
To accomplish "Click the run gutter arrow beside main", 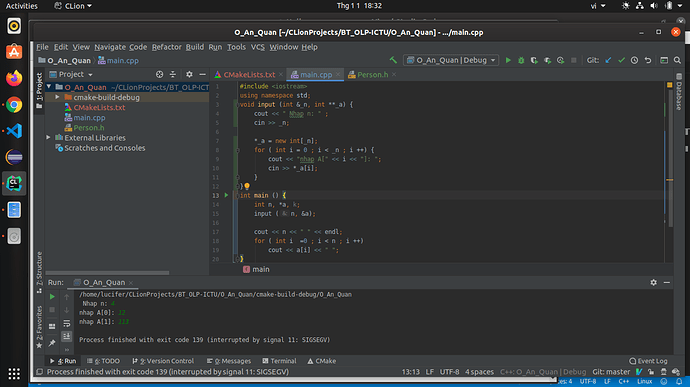I will point(226,195).
